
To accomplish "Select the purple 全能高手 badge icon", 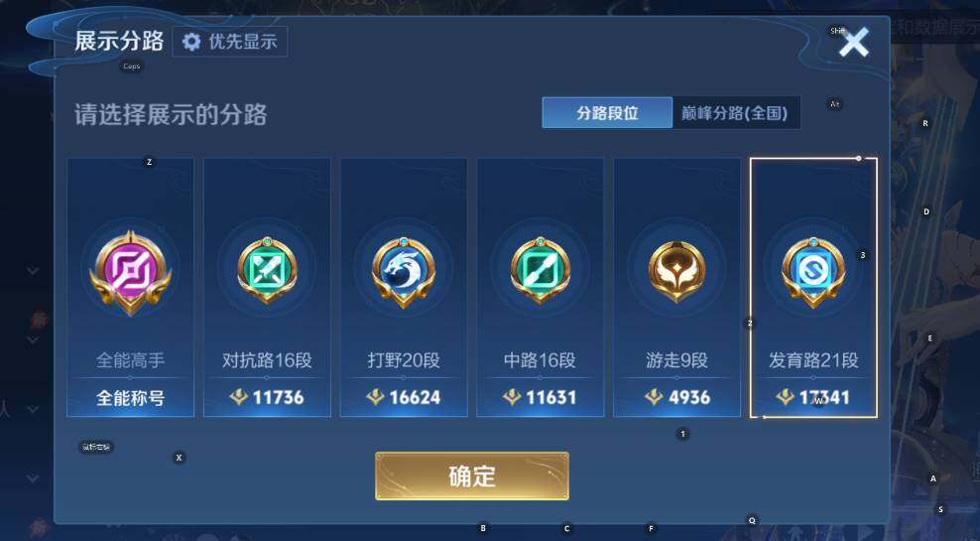I will (130, 271).
